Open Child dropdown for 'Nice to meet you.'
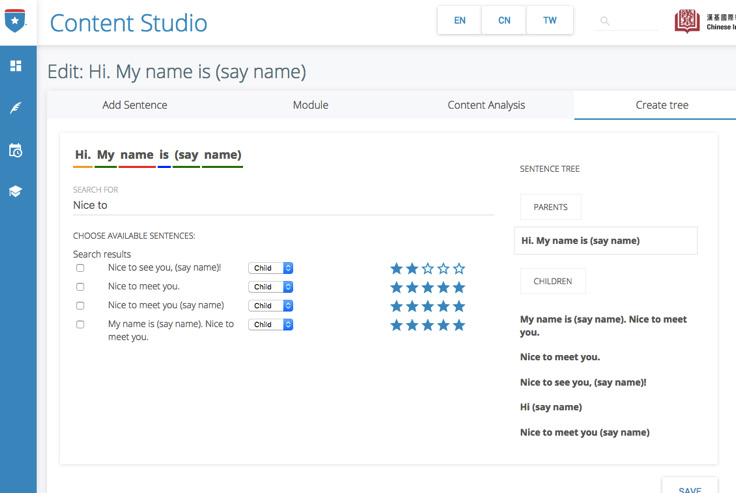The height and width of the screenshot is (493, 736). [271, 287]
